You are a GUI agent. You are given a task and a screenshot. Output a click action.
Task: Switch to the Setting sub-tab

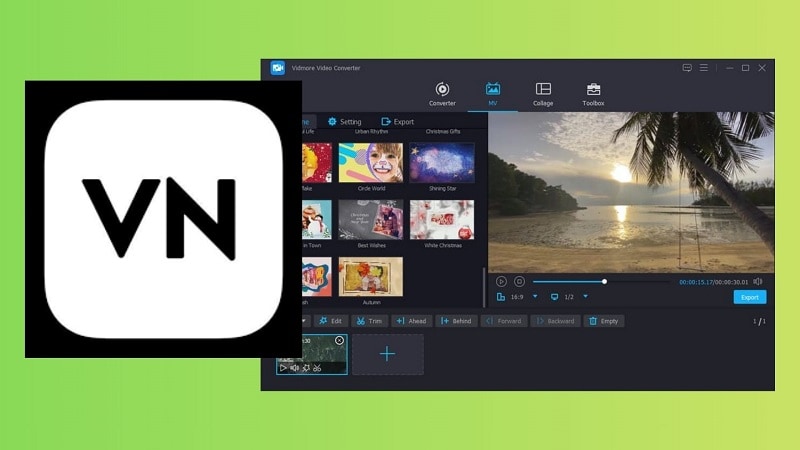[x=345, y=121]
